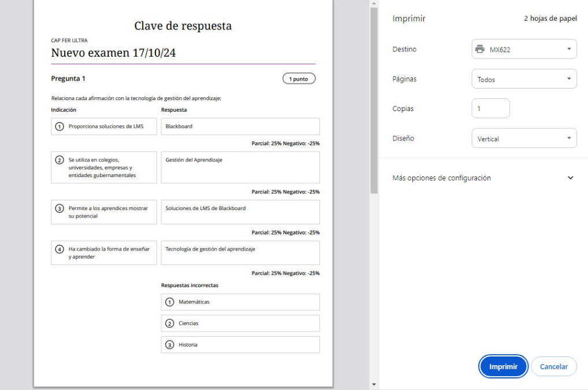The image size is (588, 390).
Task: Click the 'Pregunta 1' heading
Action: pos(68,79)
